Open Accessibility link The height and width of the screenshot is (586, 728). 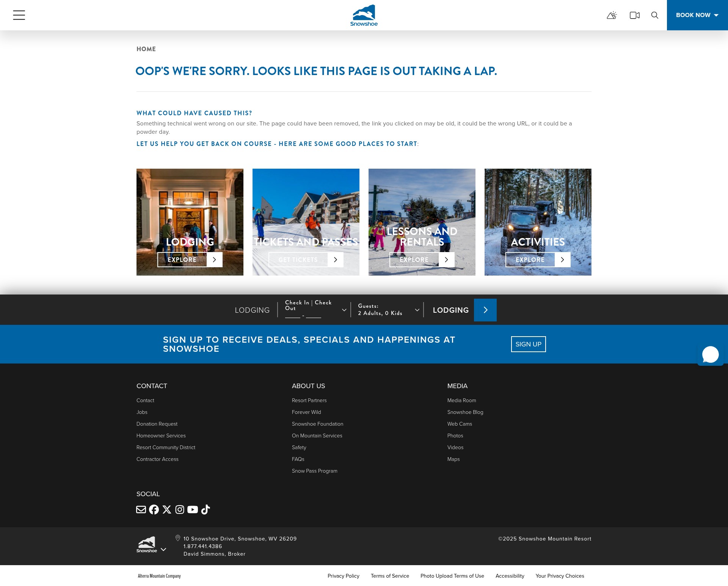510,576
